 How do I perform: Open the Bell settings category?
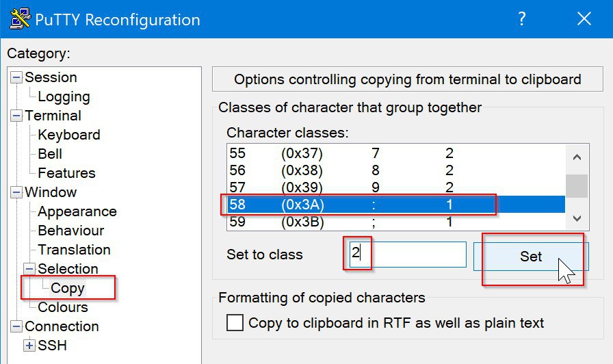(50, 154)
